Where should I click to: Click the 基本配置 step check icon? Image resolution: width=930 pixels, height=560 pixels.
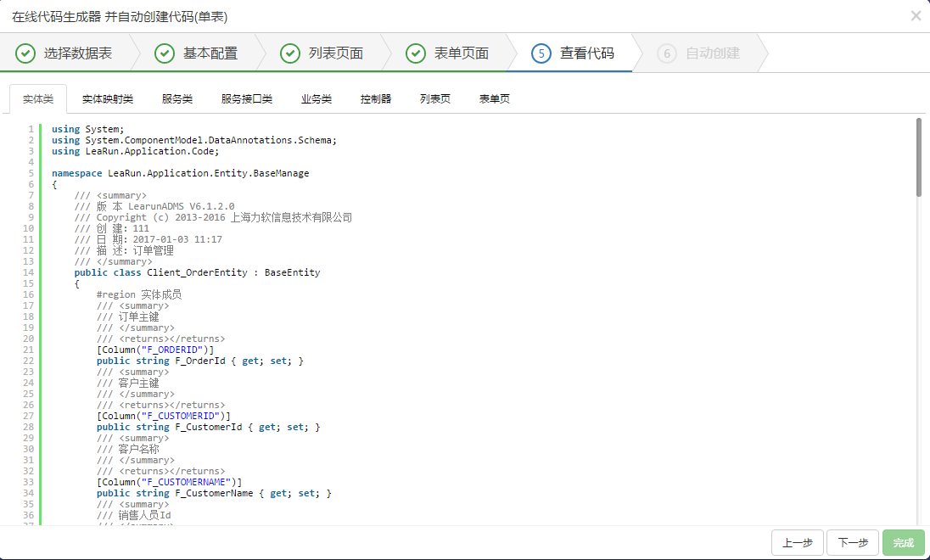165,53
